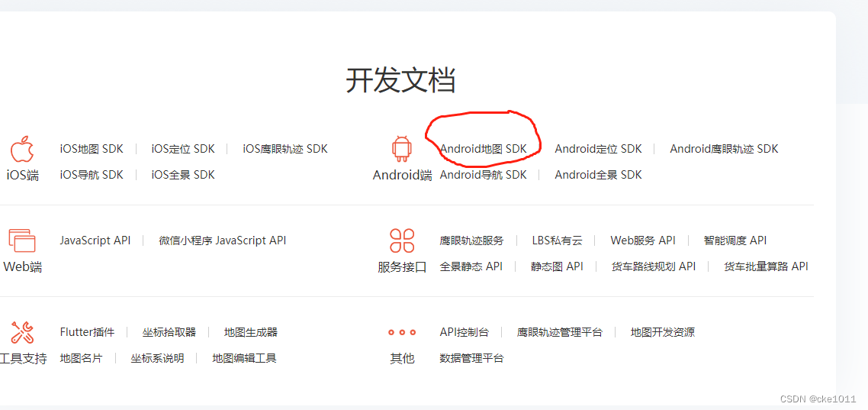Open 货车批量算路 API link

point(766,266)
